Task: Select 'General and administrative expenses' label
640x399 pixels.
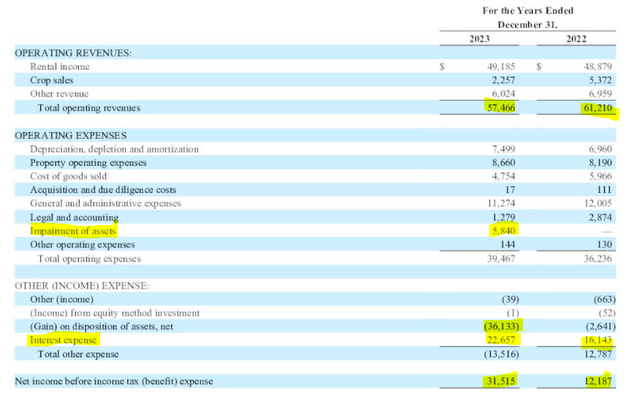Action: [x=105, y=204]
